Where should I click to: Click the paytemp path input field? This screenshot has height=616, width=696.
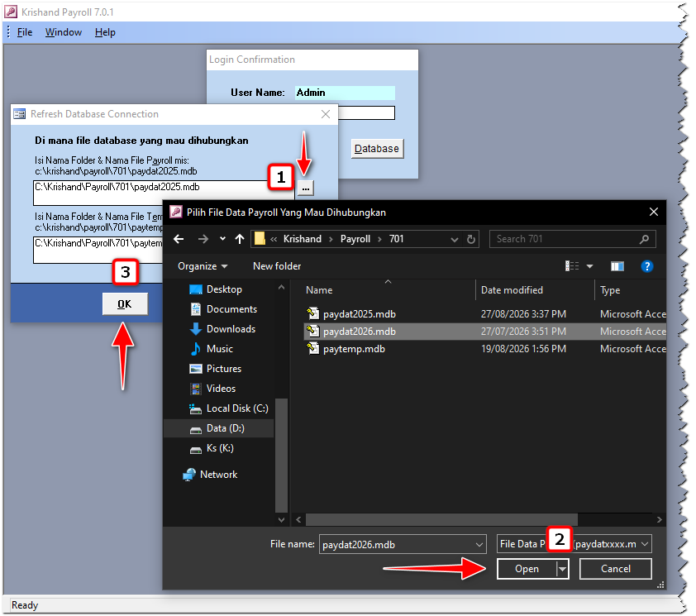[98, 250]
